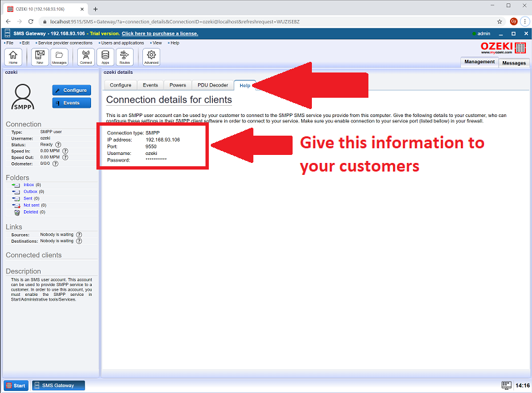Click the New message toolbar icon

[40, 57]
